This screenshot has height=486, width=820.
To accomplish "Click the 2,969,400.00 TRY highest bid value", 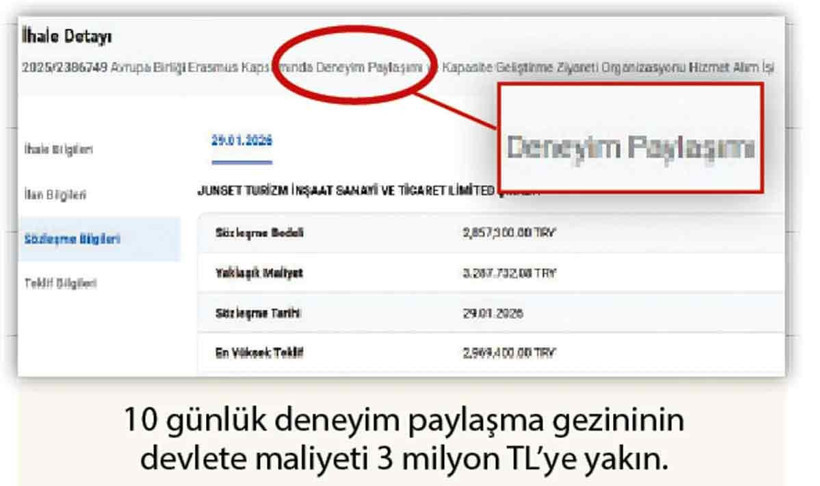I will (509, 353).
